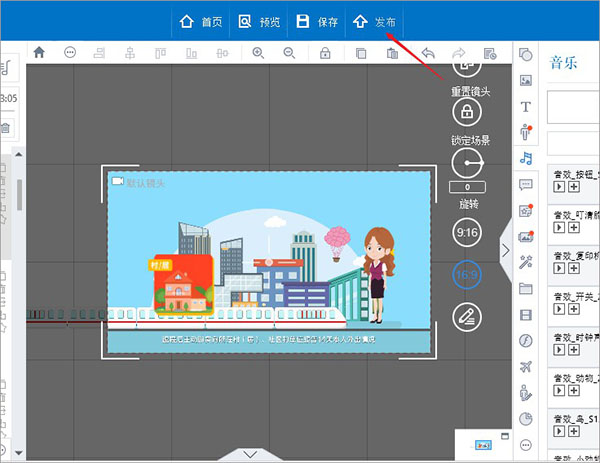Screen dimensions: 600x463
Task: Play the 音效_按钮 sound effect
Action: coord(559,187)
